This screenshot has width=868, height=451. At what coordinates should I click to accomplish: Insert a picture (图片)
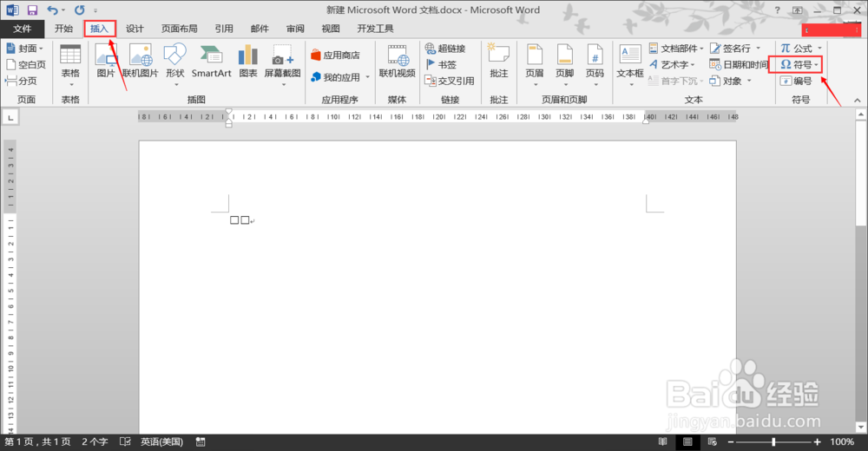[x=106, y=62]
